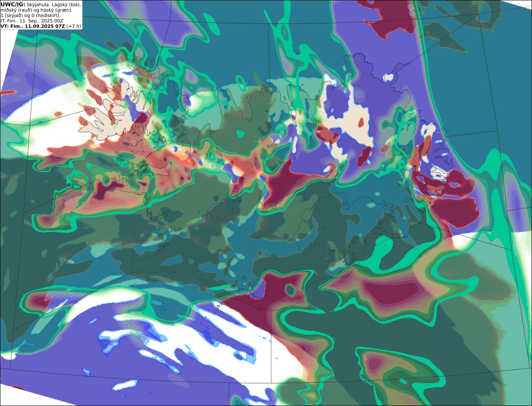Screen dimensions: 532x406
Task: Select the legend line "miðský (rauð) og háský (græn)."
Action: tap(36, 10)
